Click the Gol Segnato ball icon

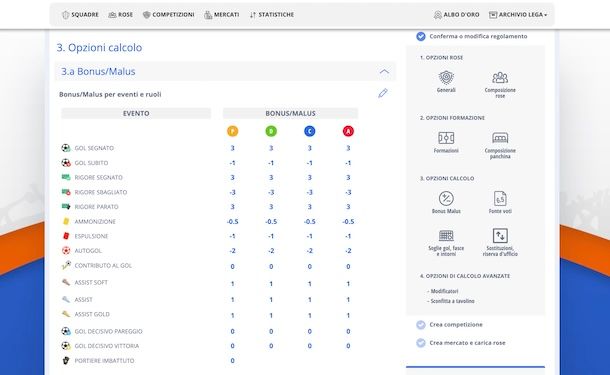(x=66, y=148)
